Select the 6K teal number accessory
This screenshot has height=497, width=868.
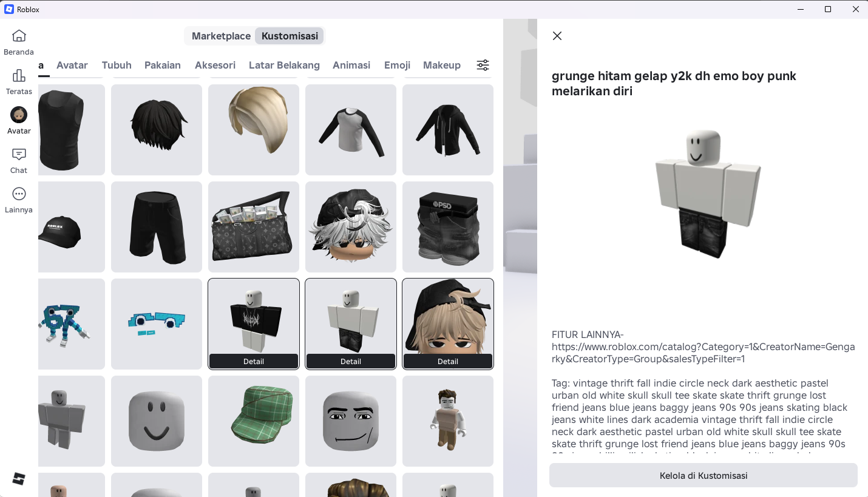tap(72, 324)
